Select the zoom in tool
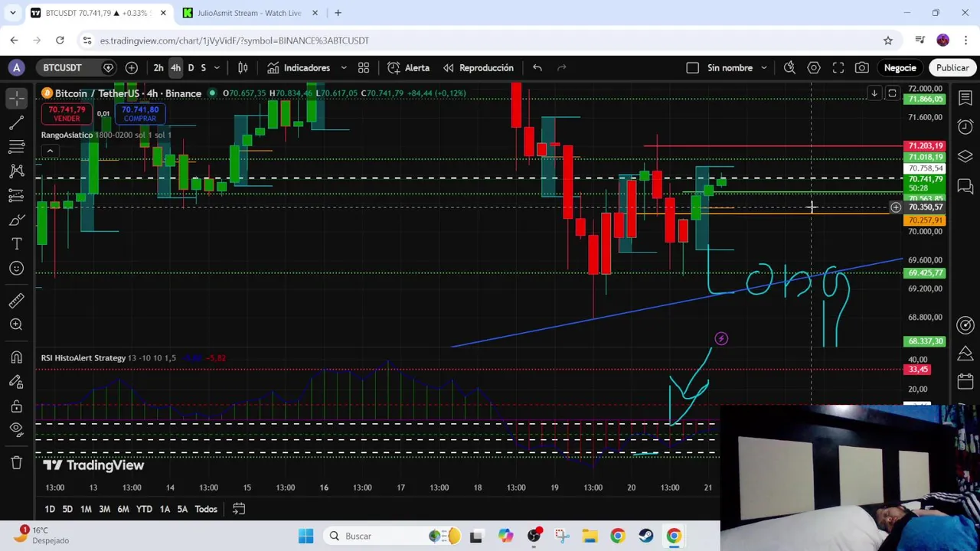 [17, 324]
